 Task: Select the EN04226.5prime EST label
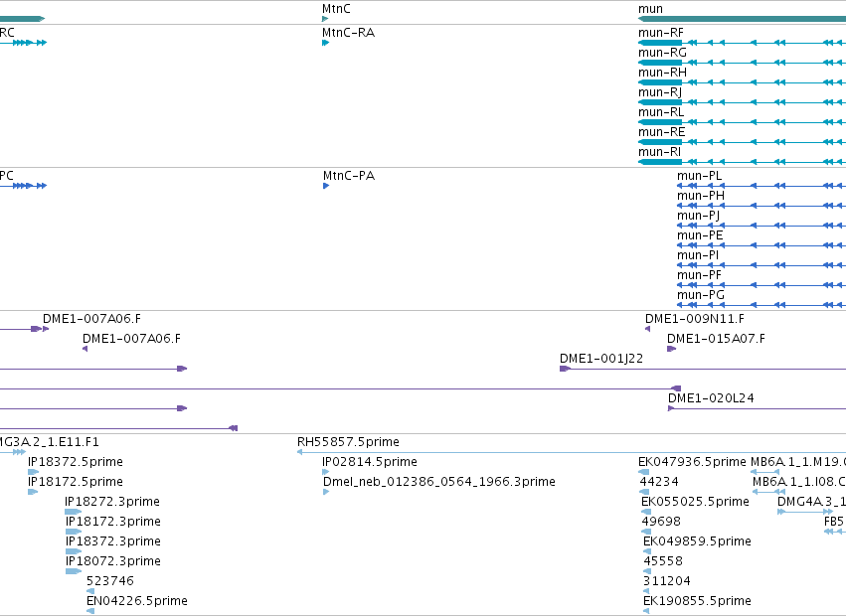(x=137, y=601)
